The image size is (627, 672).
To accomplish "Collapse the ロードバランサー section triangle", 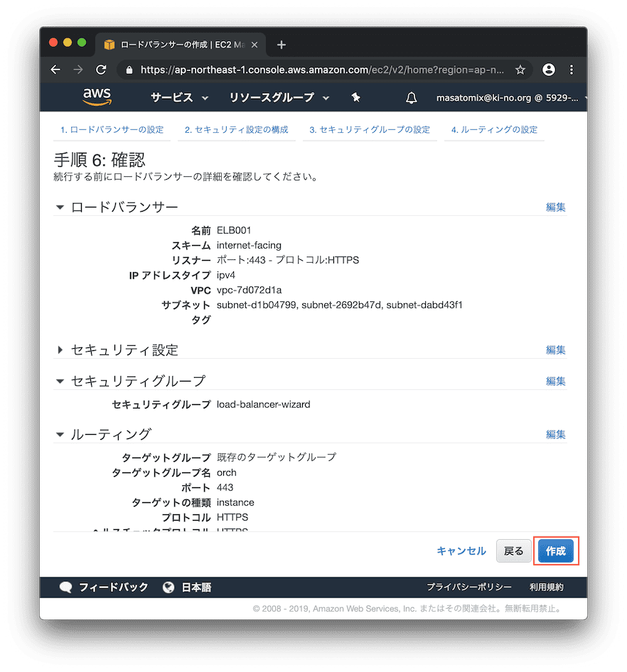I will [60, 207].
